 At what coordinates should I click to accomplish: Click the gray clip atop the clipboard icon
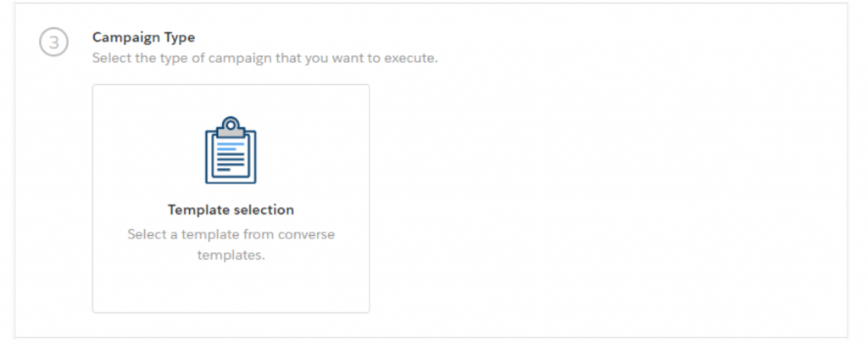pos(231,131)
